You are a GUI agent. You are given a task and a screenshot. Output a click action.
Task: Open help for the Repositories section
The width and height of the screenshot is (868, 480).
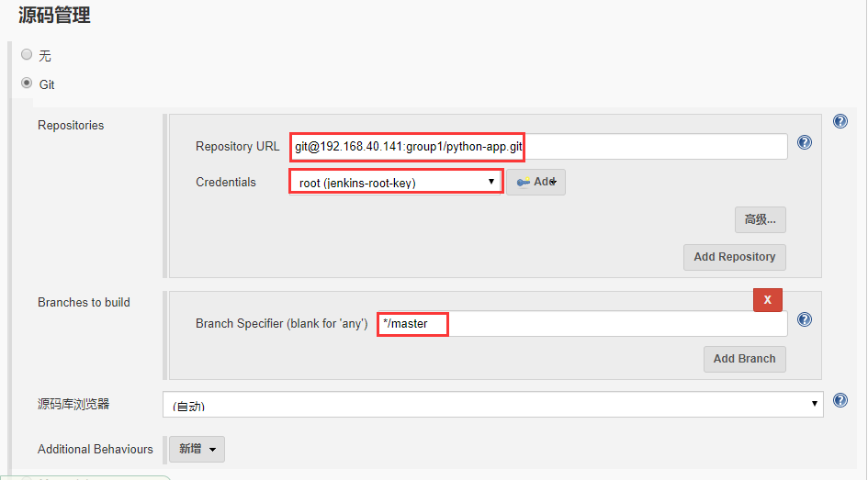(x=840, y=121)
